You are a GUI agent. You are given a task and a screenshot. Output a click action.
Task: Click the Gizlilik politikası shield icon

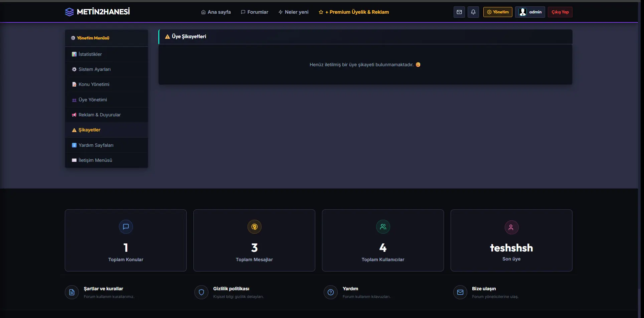click(201, 292)
